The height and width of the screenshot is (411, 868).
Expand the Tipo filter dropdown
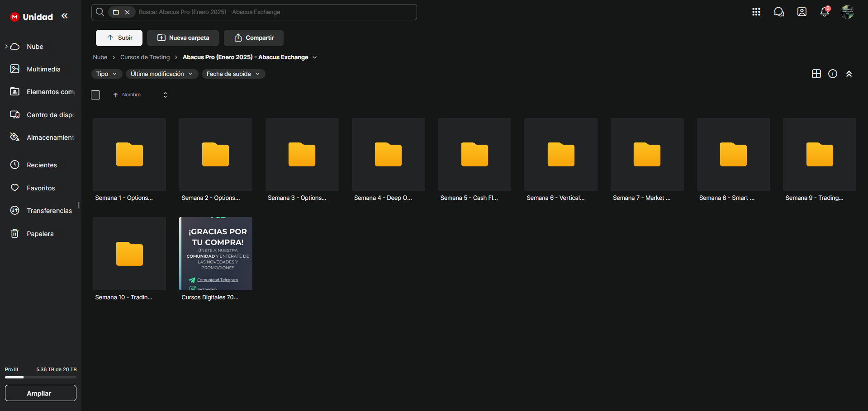[106, 74]
